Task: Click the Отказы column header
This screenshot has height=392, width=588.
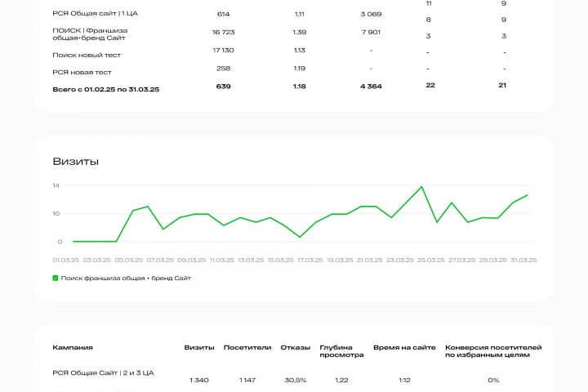Action: (295, 347)
